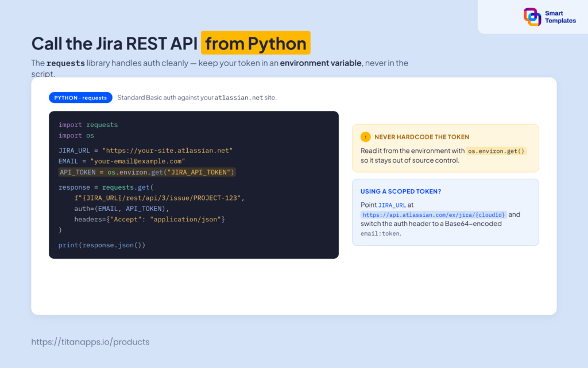Image resolution: width=588 pixels, height=368 pixels.
Task: Click the blue JIRA_URL inline code in the tip
Action: pyautogui.click(x=392, y=205)
